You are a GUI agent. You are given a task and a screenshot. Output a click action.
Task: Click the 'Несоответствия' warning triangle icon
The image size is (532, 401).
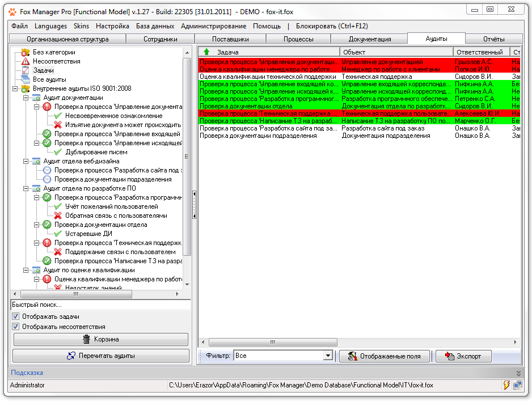tap(26, 61)
